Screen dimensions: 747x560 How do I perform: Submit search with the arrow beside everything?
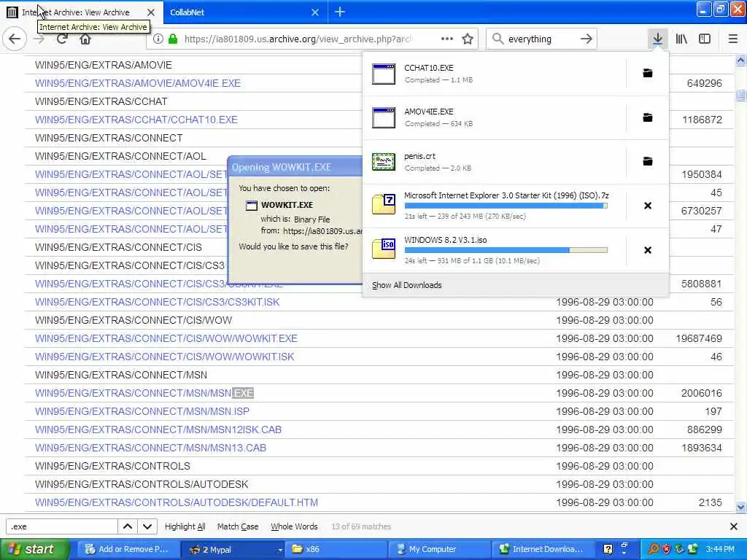(587, 39)
